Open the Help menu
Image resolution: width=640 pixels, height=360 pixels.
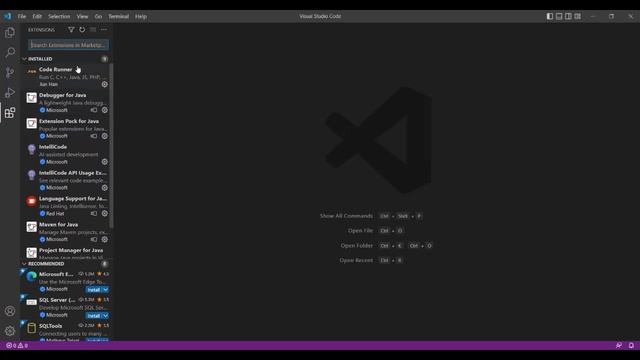tap(141, 16)
